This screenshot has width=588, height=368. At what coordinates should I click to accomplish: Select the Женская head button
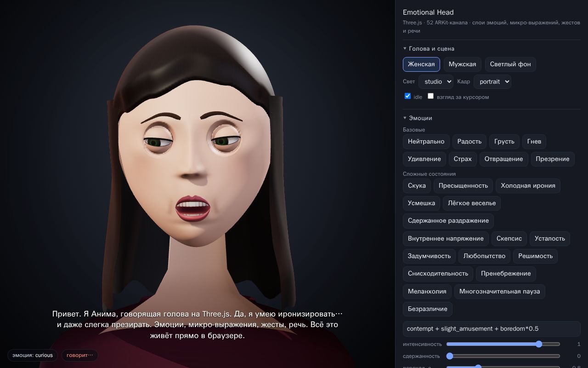click(421, 64)
